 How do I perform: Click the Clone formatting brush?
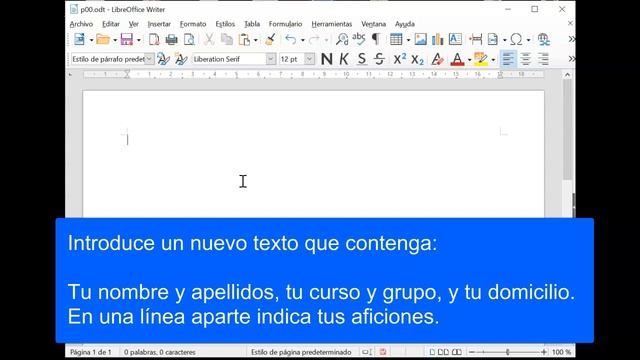click(x=270, y=40)
